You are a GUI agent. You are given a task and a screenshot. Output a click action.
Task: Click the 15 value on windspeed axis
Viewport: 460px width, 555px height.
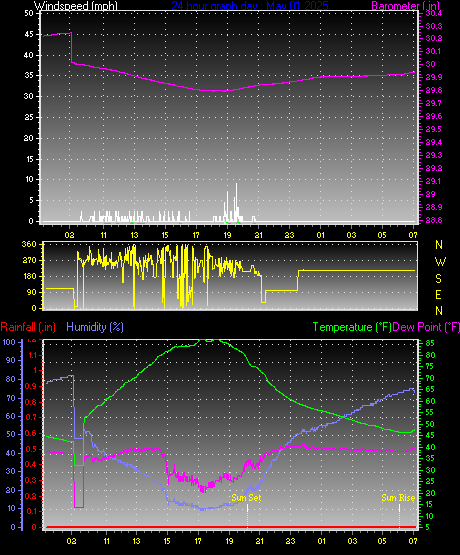click(x=29, y=159)
